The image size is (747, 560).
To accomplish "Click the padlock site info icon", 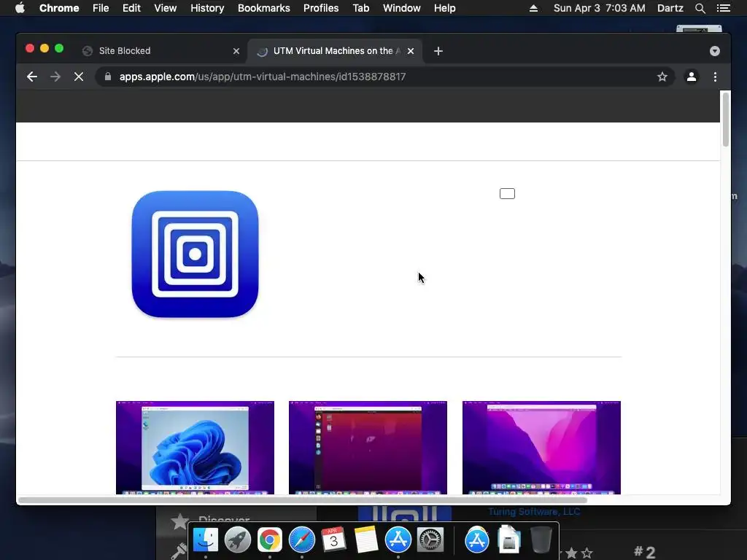I will [108, 77].
